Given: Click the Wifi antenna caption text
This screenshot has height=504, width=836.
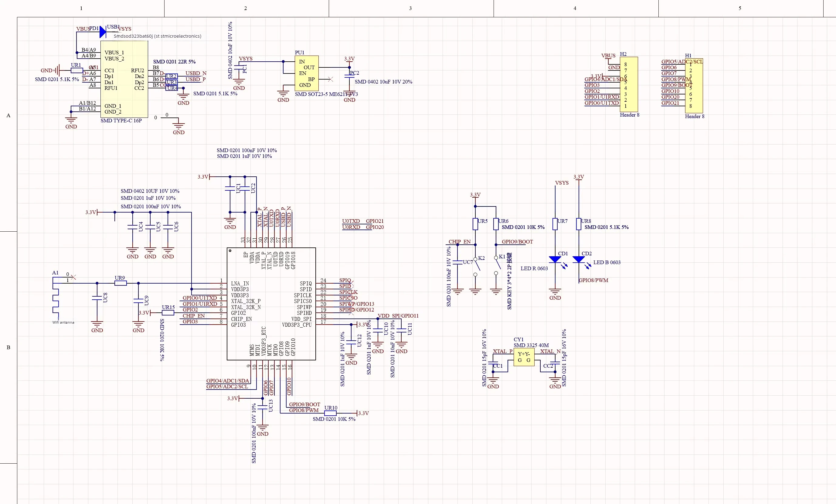Looking at the screenshot, I should 63,322.
